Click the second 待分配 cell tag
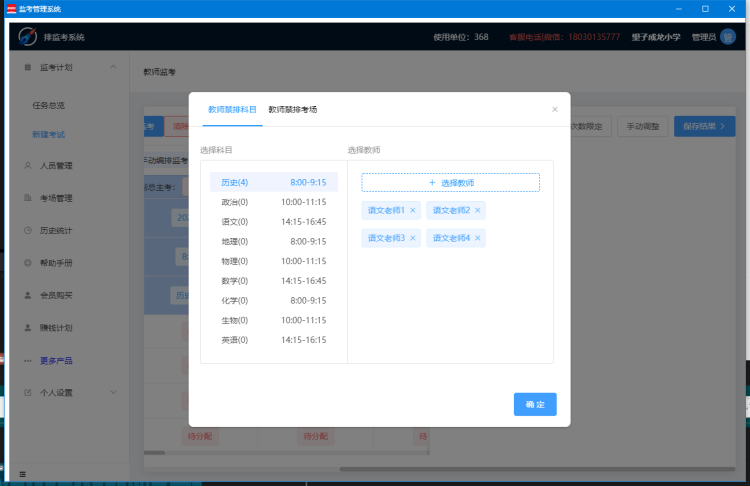Viewport: 750px width, 486px height. click(x=316, y=436)
